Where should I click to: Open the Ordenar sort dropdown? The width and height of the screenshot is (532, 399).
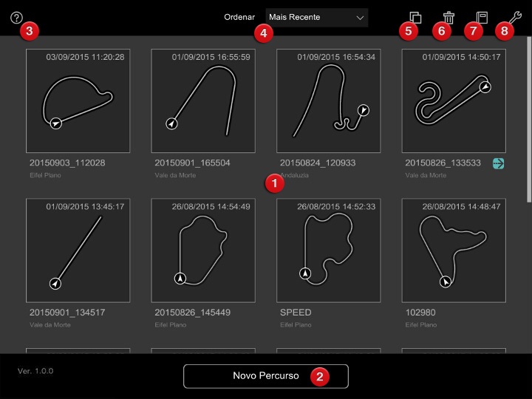316,17
